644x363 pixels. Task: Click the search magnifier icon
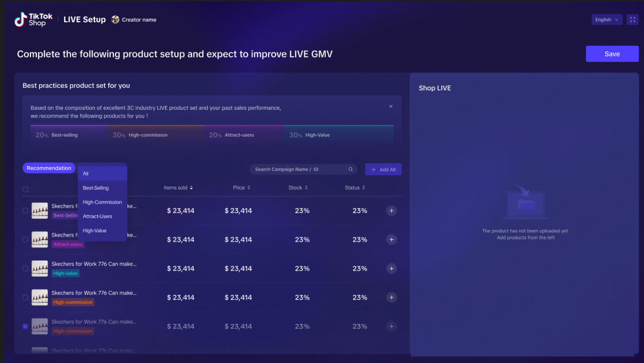tap(350, 169)
